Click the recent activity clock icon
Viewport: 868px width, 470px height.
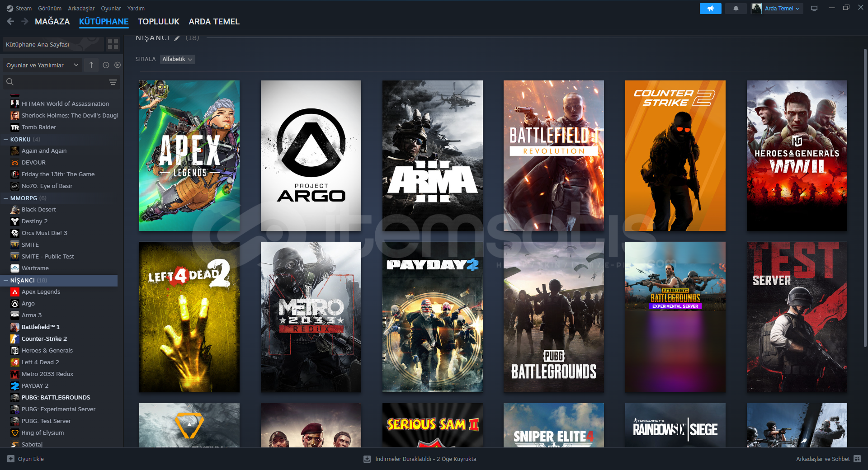(x=106, y=65)
